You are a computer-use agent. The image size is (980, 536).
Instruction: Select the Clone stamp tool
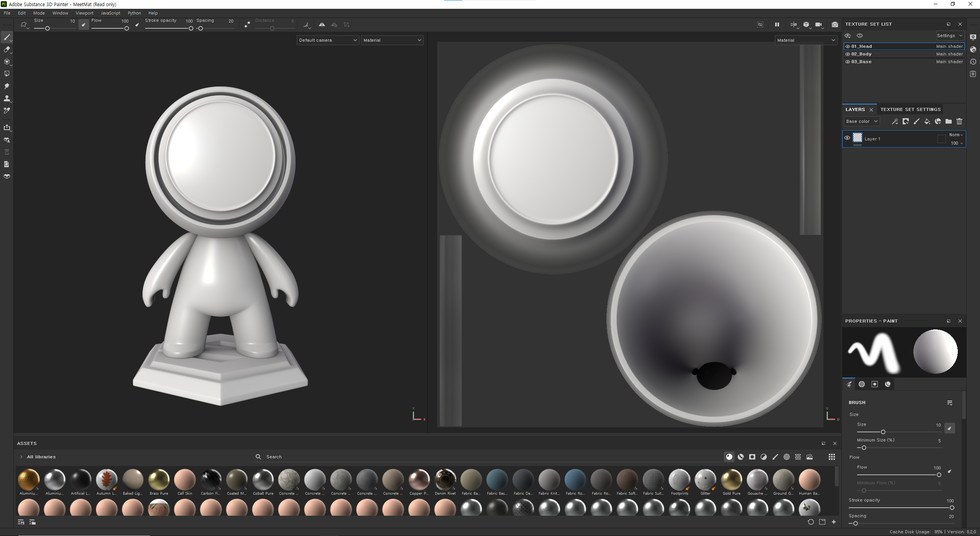[x=7, y=98]
